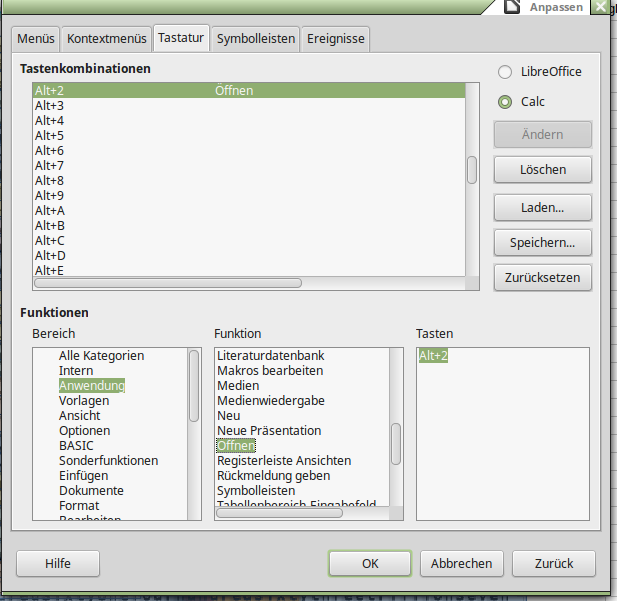Select the Alt+5 shortcut row
The width and height of the screenshot is (617, 601).
click(x=249, y=135)
